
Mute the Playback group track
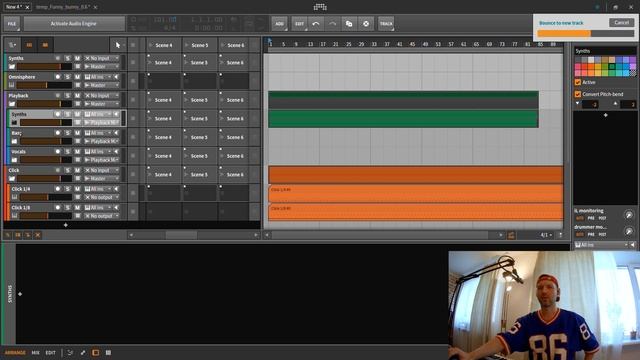coord(77,96)
